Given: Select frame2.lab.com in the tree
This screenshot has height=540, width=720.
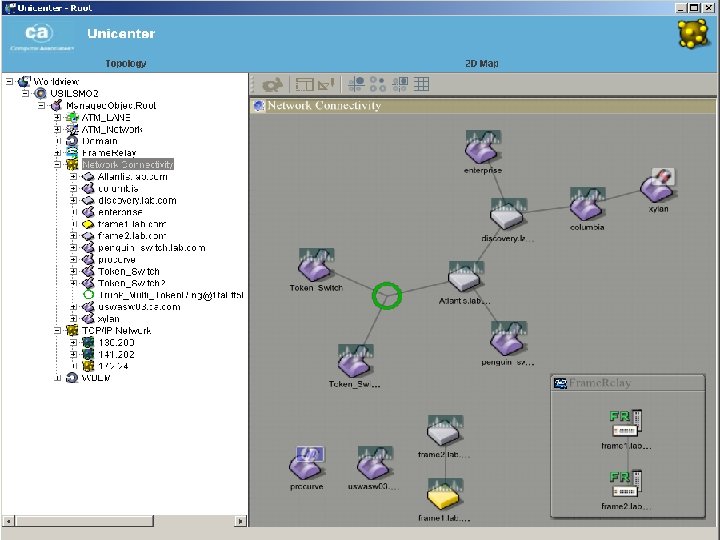Looking at the screenshot, I should pos(132,236).
